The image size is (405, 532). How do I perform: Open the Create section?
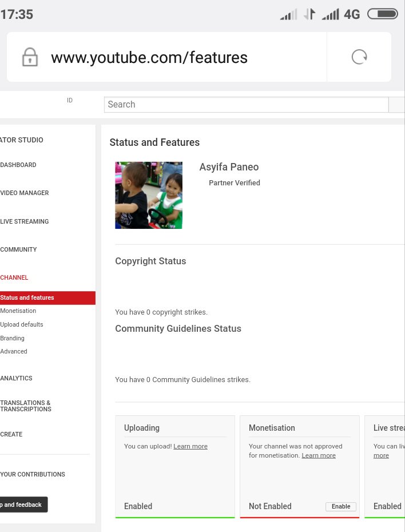[x=11, y=434]
